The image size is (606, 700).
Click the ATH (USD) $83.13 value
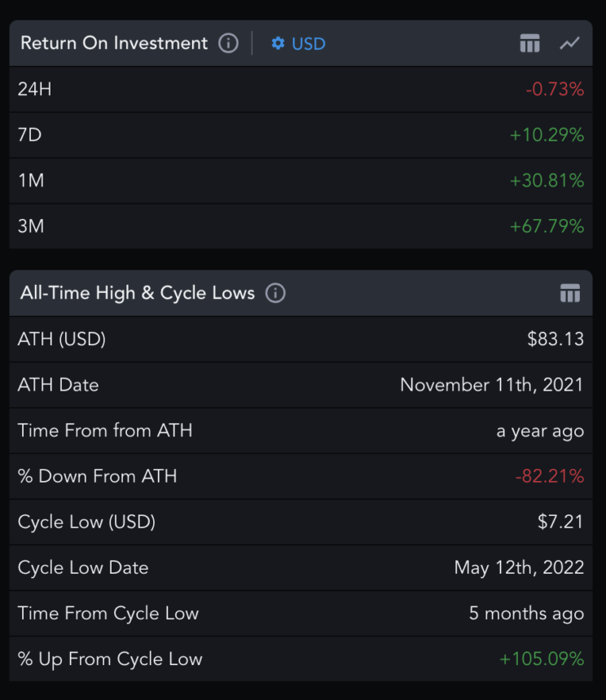point(555,339)
